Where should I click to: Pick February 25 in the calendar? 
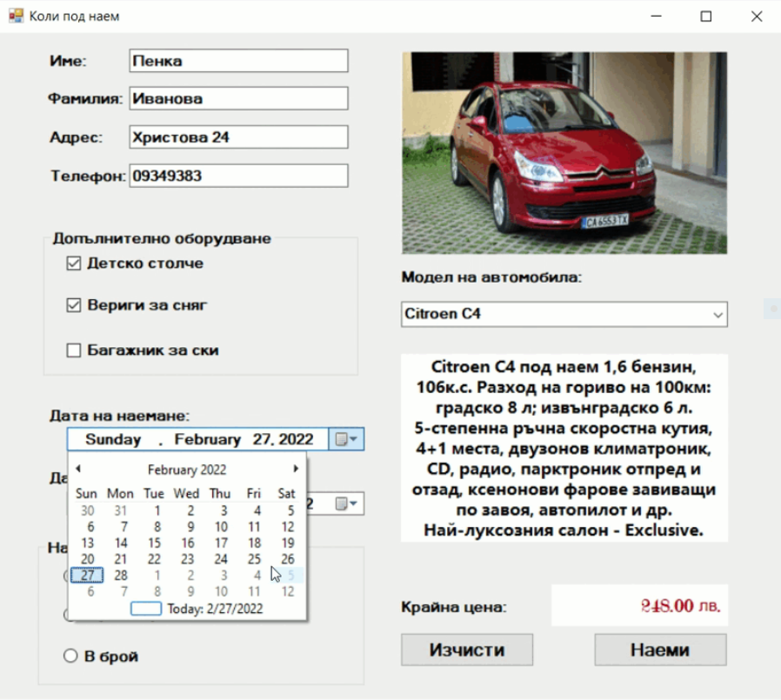pos(254,559)
